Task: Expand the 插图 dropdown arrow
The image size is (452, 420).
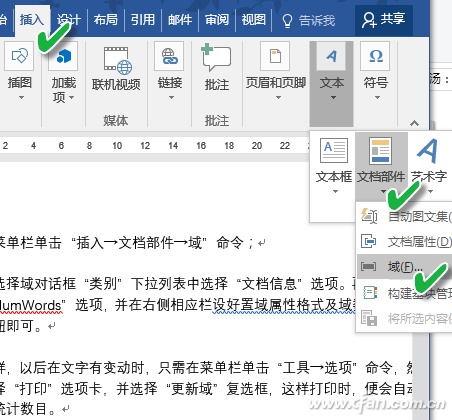Action: [x=21, y=97]
